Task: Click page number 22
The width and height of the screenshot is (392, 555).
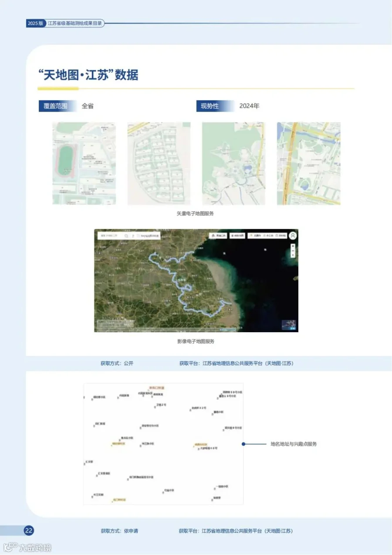Action: (x=29, y=531)
